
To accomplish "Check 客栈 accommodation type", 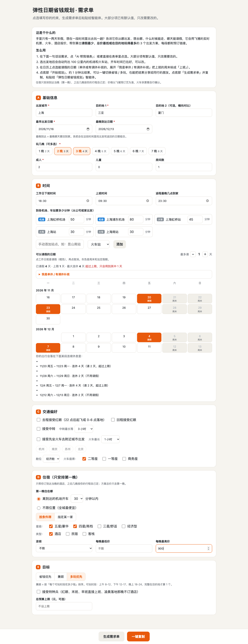I will 84,534.
